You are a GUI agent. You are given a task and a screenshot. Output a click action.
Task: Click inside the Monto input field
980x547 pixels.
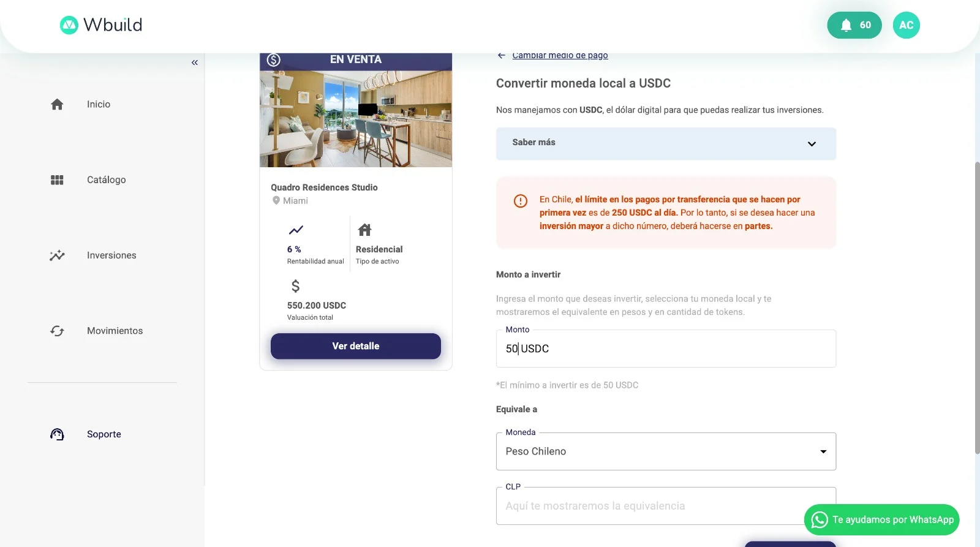pos(666,349)
